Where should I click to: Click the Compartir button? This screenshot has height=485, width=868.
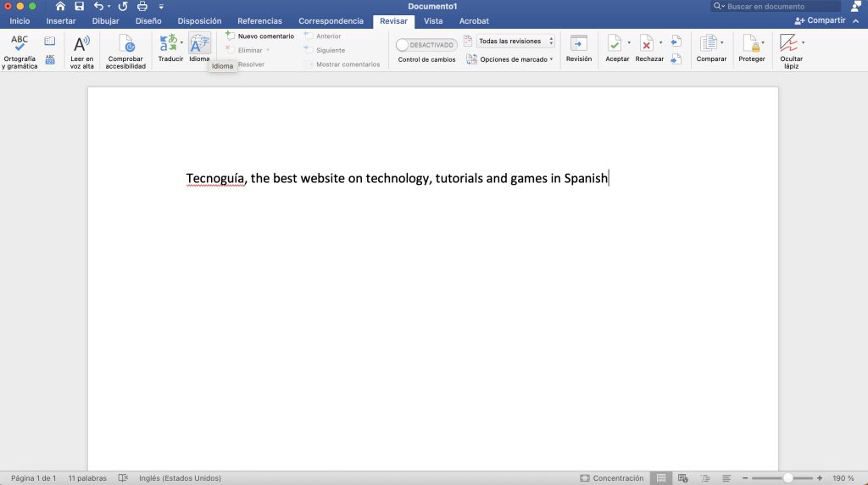[820, 20]
